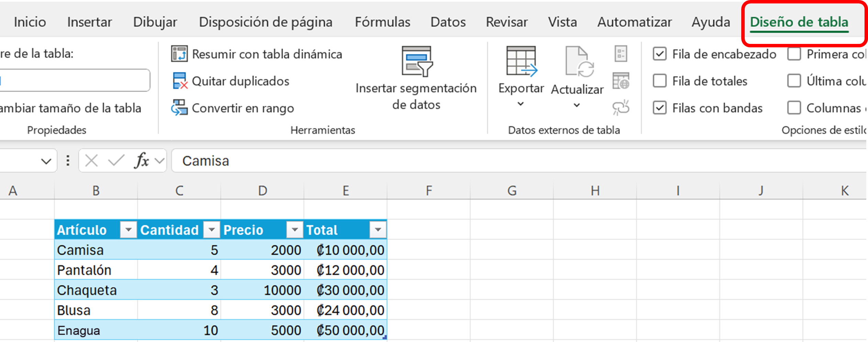This screenshot has height=342, width=868.
Task: Enable the Fila de totales checkbox
Action: [660, 81]
